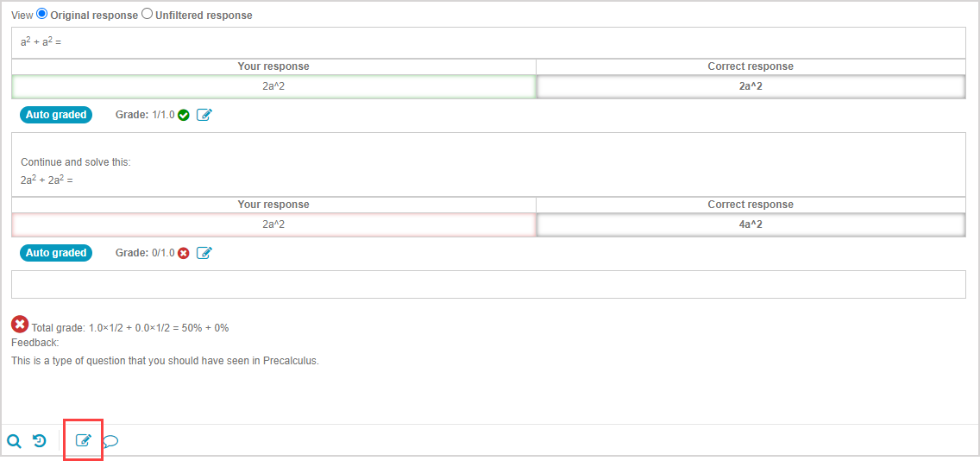Select the Original response radio button
Screen dimensions: 980x461
tap(43, 15)
